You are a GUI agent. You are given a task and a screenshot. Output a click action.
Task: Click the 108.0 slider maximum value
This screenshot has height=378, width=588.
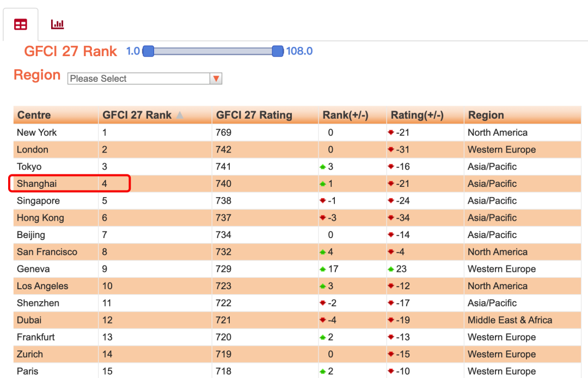coord(299,51)
